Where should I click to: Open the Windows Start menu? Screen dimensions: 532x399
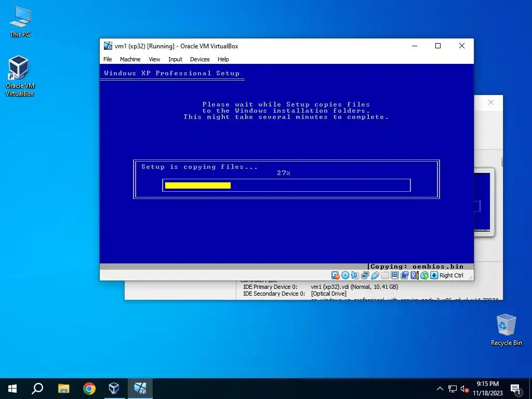point(12,389)
